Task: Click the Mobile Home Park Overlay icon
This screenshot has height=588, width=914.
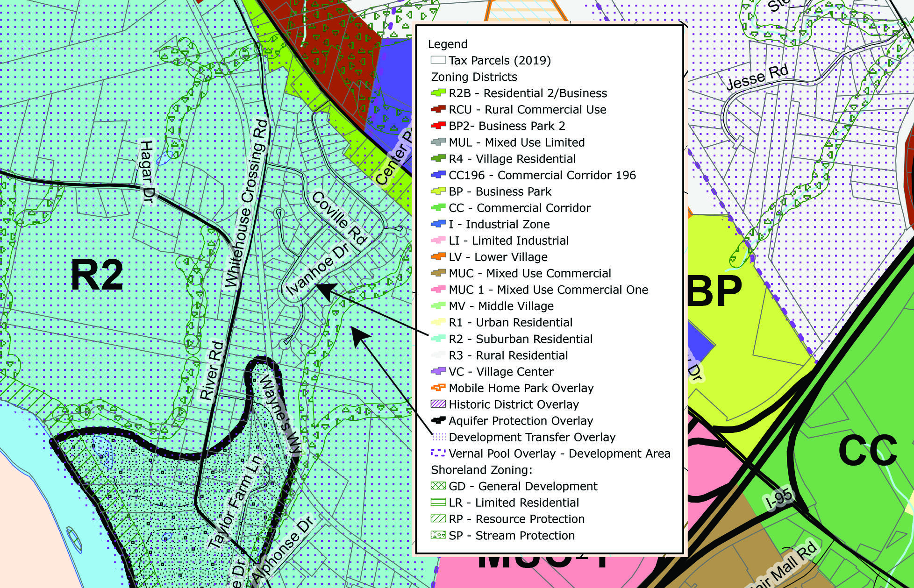Action: pos(438,388)
